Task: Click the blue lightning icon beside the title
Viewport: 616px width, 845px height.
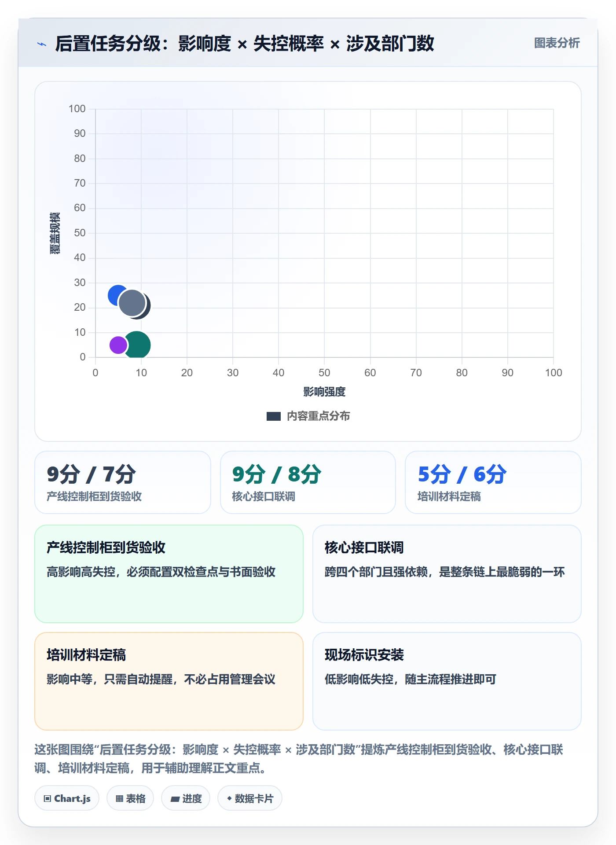Action: 42,44
